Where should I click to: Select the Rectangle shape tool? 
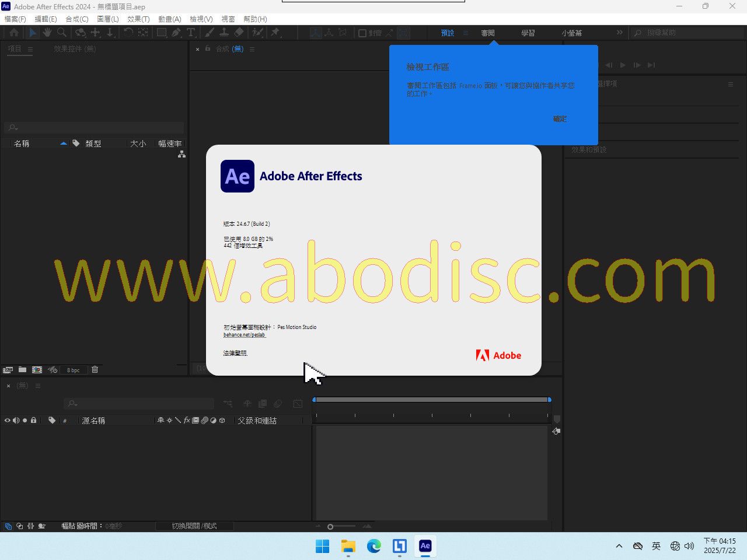[162, 33]
